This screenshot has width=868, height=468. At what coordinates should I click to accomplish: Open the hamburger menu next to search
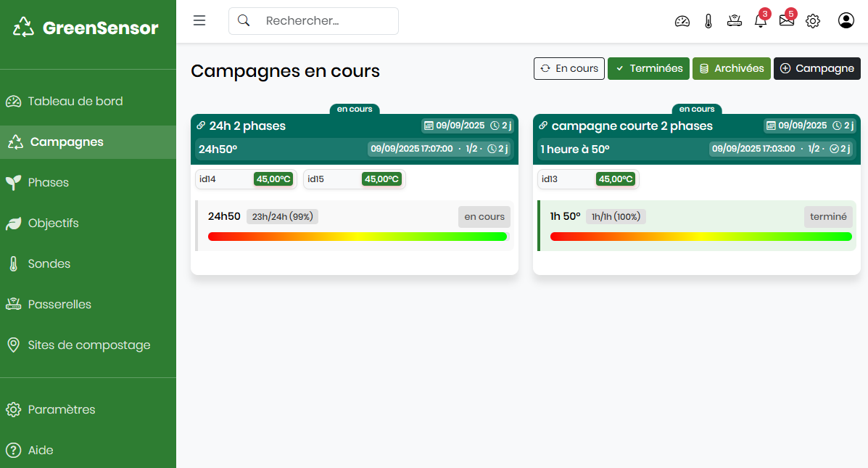click(x=199, y=20)
